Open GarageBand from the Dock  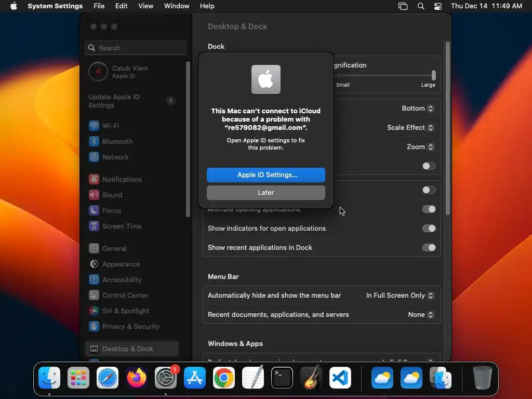tap(311, 378)
